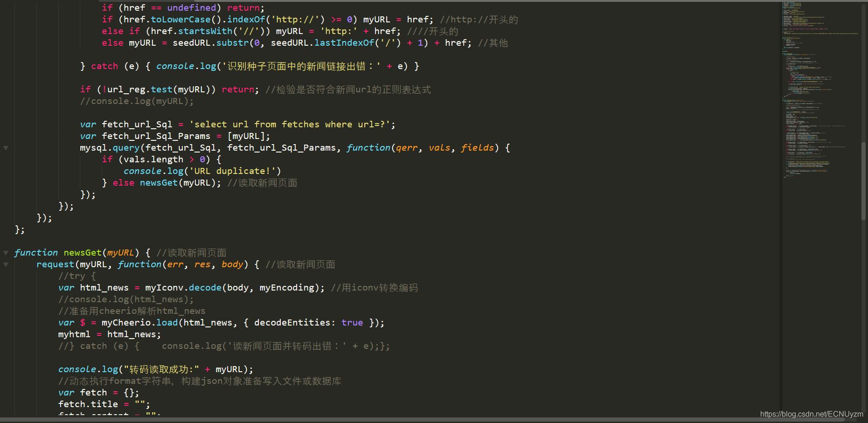
Task: Click the 'qerr' parameter in mysql.query callback
Action: [407, 148]
